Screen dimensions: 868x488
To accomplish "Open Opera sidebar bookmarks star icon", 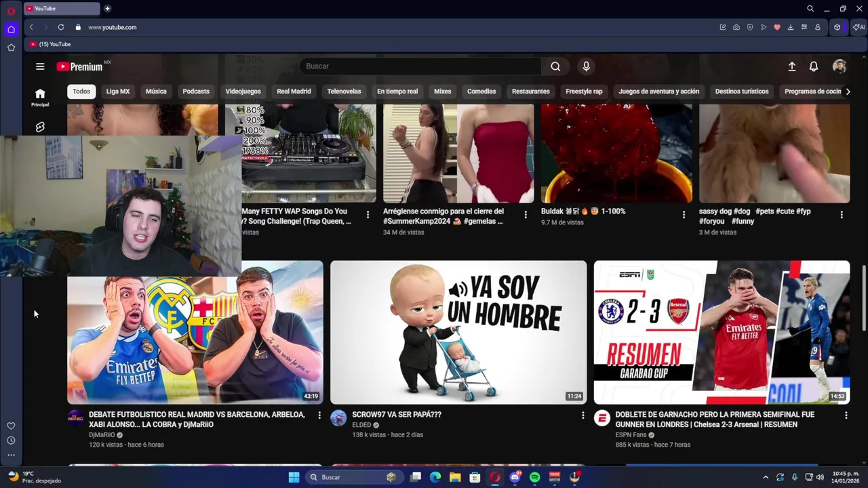I will tap(11, 47).
